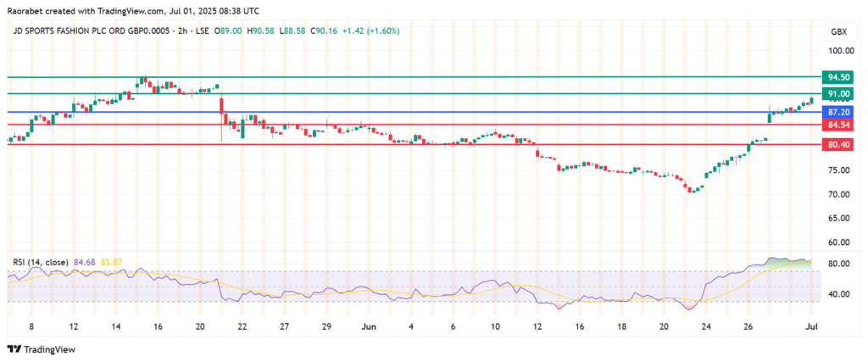
Task: Select the 91.00 green price label
Action: 838,93
